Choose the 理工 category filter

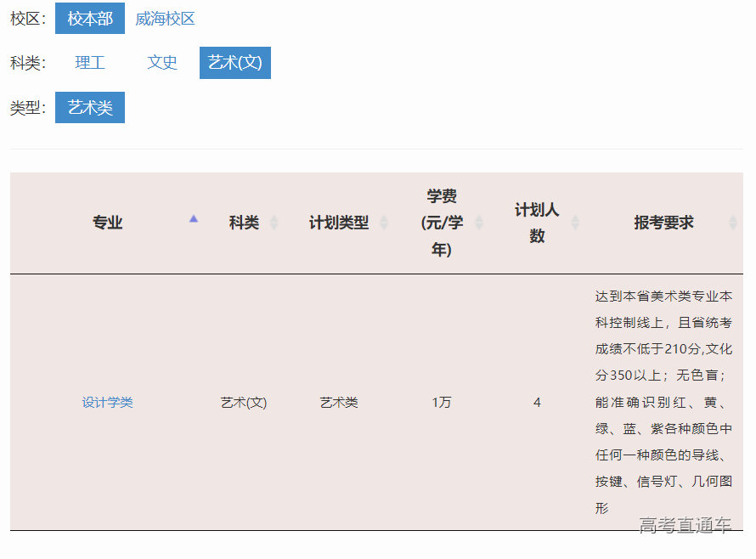click(90, 63)
